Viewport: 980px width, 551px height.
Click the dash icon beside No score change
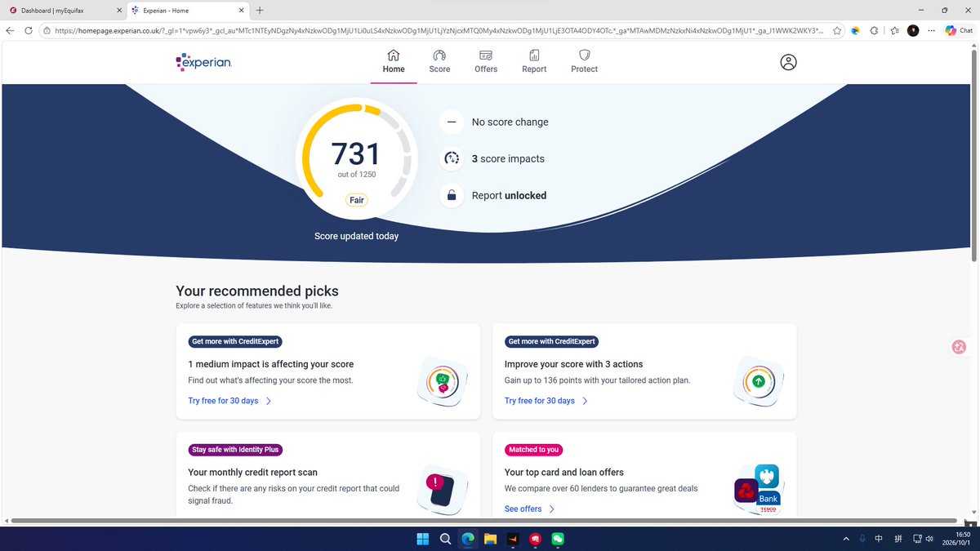tap(451, 122)
